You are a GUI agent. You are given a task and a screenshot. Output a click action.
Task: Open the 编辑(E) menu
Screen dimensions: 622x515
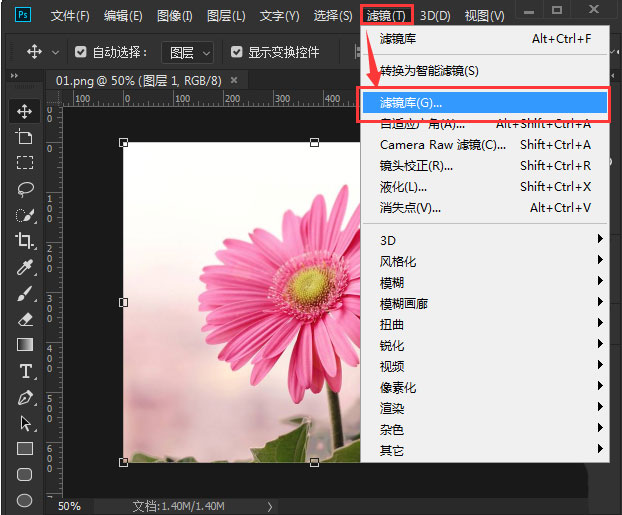[x=123, y=16]
